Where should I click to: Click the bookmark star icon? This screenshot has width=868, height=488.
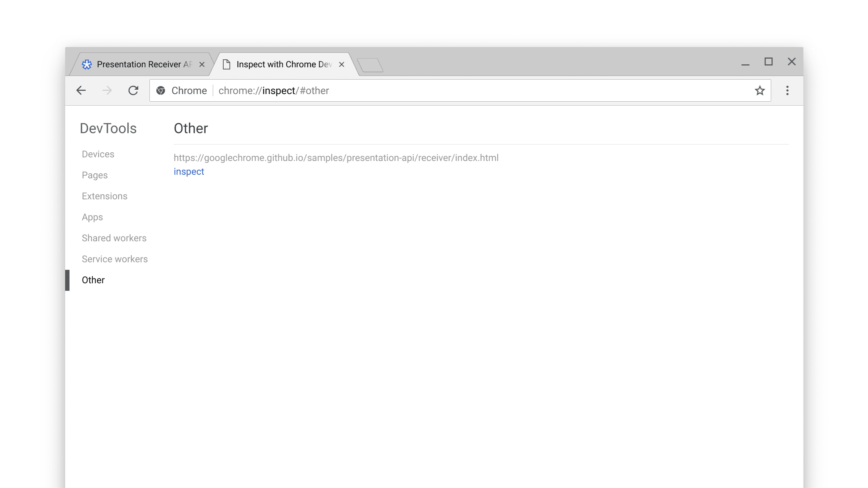[759, 90]
